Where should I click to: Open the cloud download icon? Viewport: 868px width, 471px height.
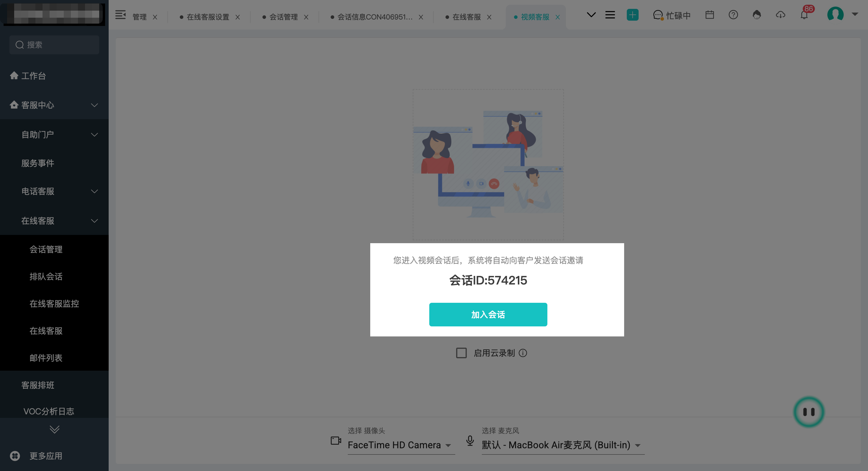[x=780, y=15]
